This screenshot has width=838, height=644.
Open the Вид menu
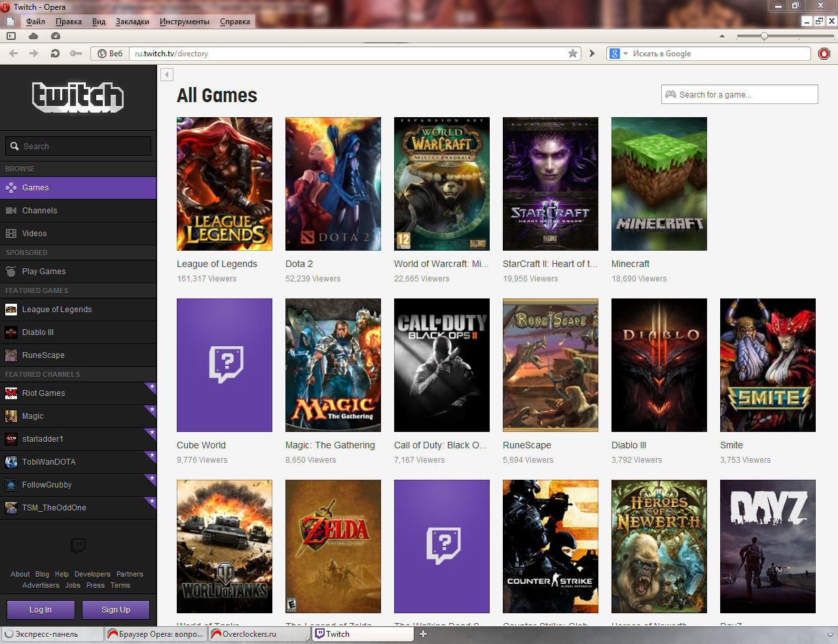pyautogui.click(x=99, y=22)
